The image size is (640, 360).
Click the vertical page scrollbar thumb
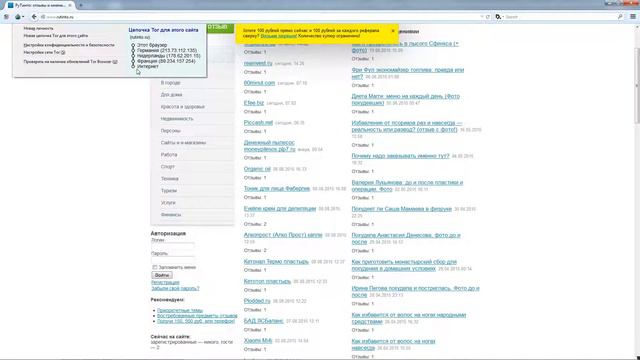click(x=637, y=85)
